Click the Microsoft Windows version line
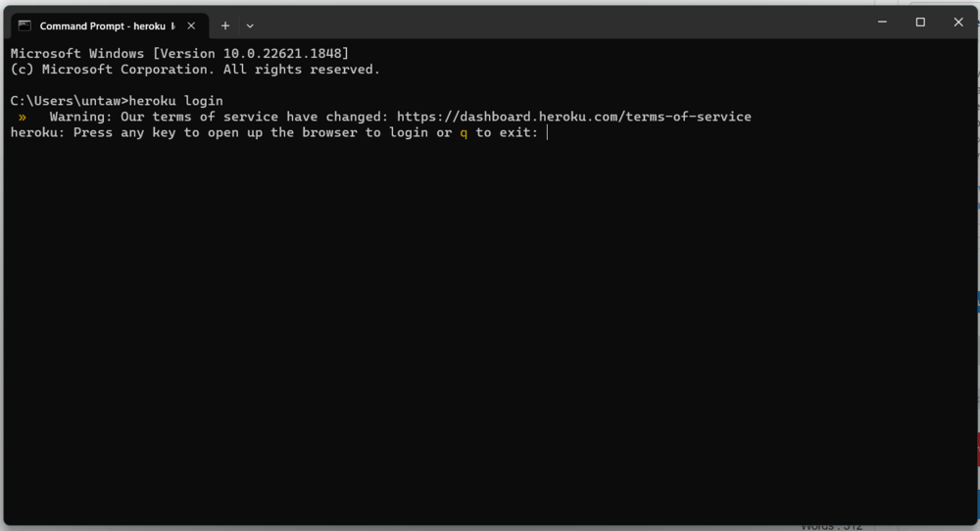 click(x=179, y=53)
